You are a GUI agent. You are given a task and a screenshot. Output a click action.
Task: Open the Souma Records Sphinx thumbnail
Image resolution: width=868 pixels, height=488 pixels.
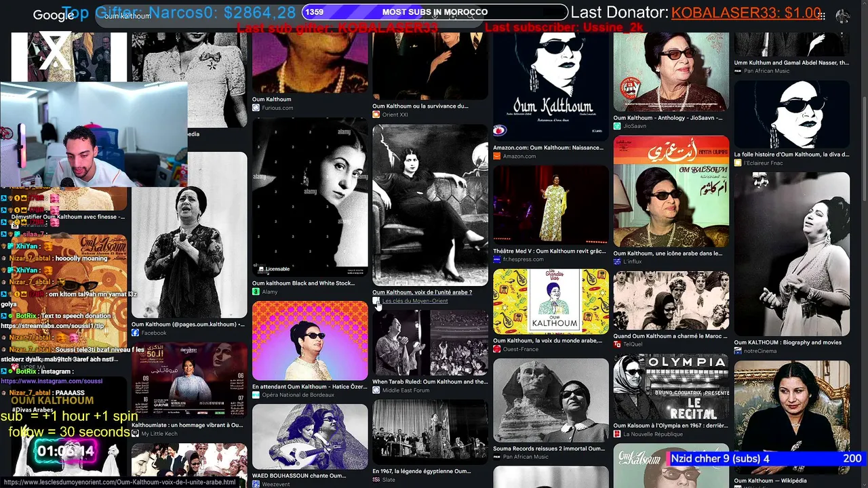(x=551, y=400)
